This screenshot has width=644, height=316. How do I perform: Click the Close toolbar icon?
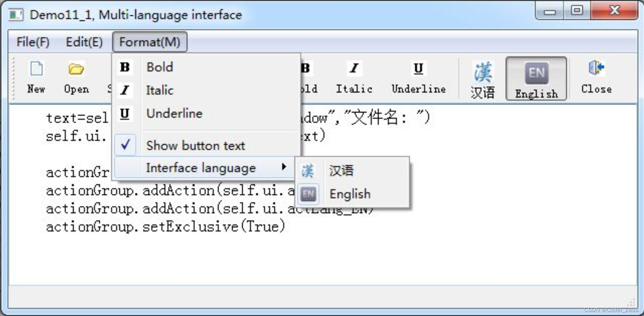coord(596,78)
